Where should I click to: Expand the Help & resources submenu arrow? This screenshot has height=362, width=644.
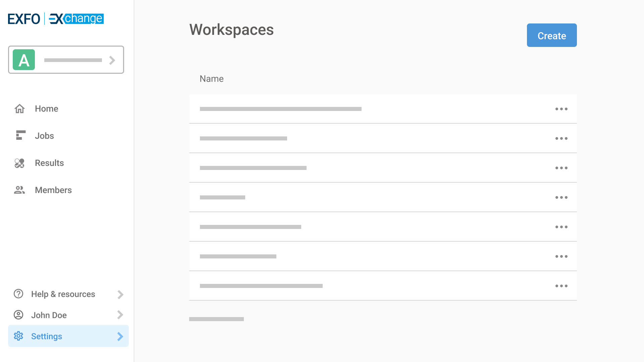click(x=120, y=294)
